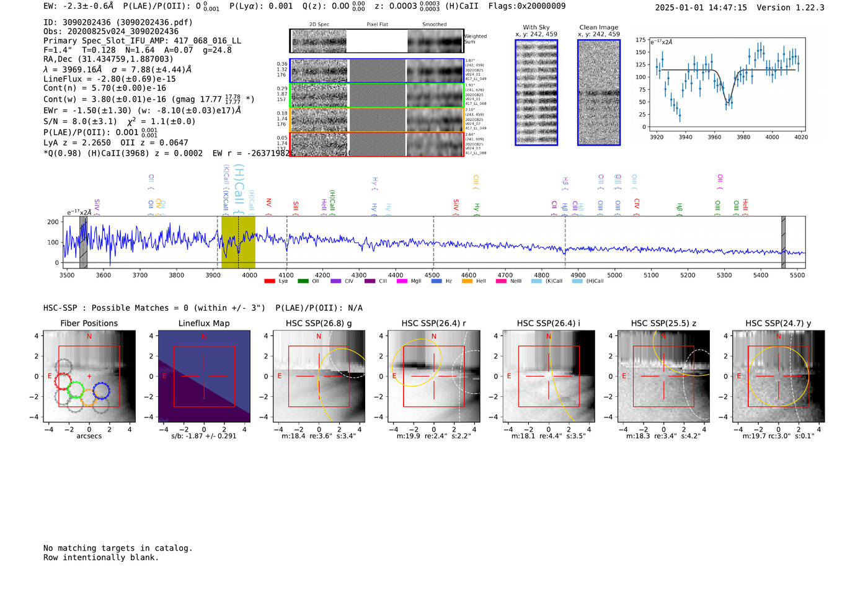Click the Primary Spec_Slot_IFU_AMP text
Viewport: 868px width, 591px height.
(x=143, y=41)
